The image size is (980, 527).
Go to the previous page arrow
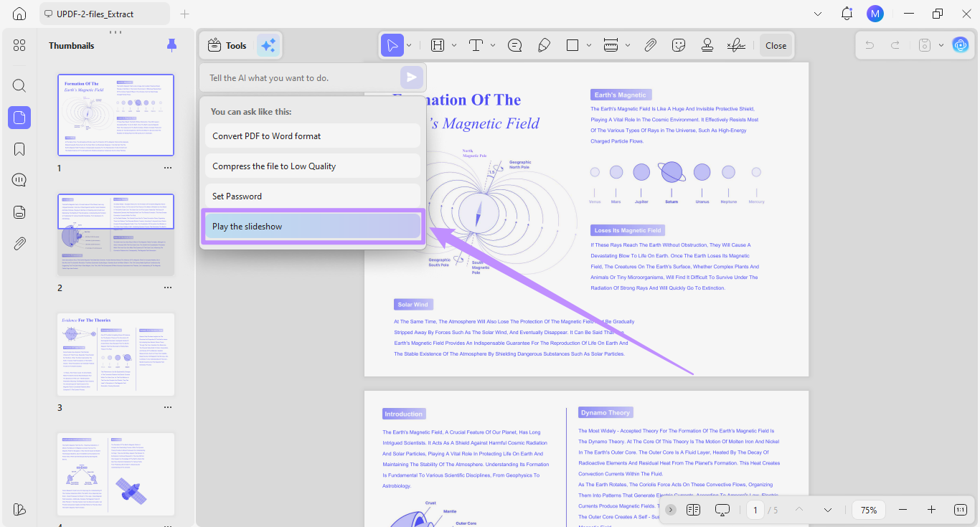tap(799, 510)
